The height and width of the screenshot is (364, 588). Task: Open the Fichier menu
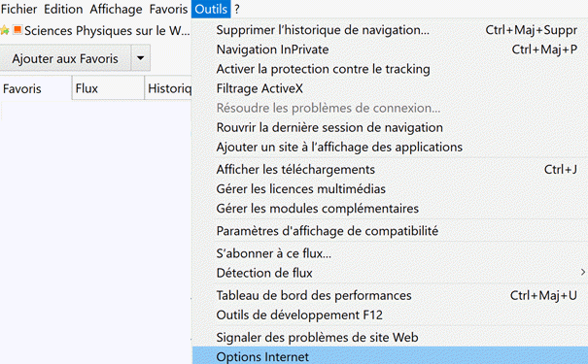pos(18,9)
